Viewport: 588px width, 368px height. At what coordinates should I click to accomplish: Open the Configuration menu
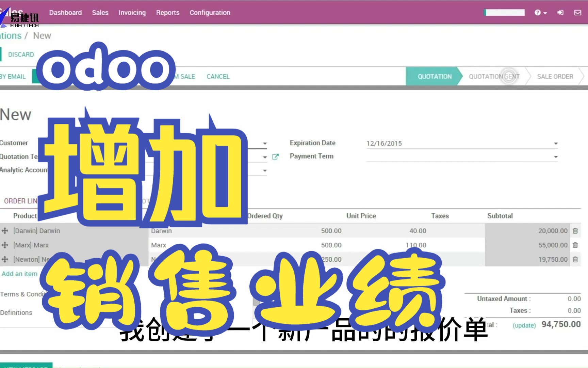(210, 13)
